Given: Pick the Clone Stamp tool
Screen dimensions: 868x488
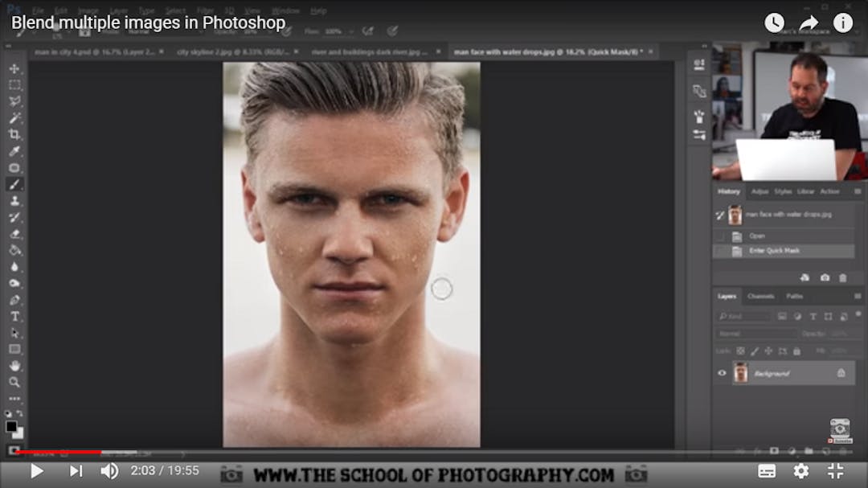Looking at the screenshot, I should pos(14,201).
